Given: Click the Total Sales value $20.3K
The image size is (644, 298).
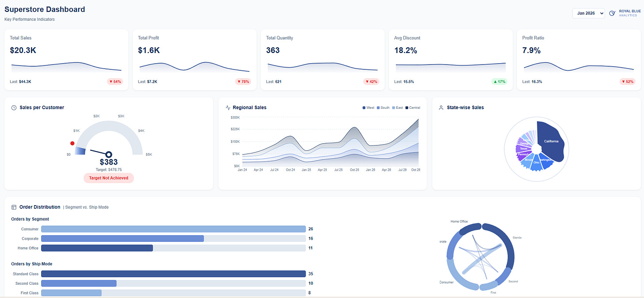Looking at the screenshot, I should coord(23,50).
